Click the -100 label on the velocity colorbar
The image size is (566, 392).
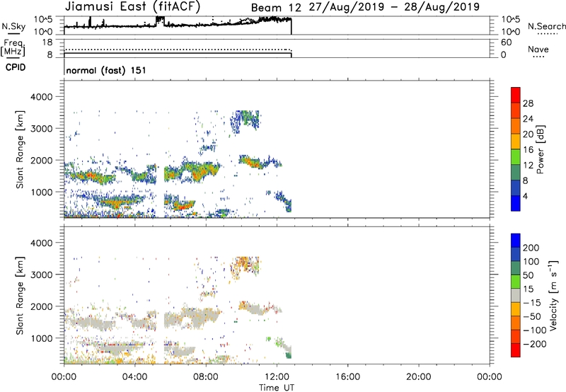pos(534,330)
